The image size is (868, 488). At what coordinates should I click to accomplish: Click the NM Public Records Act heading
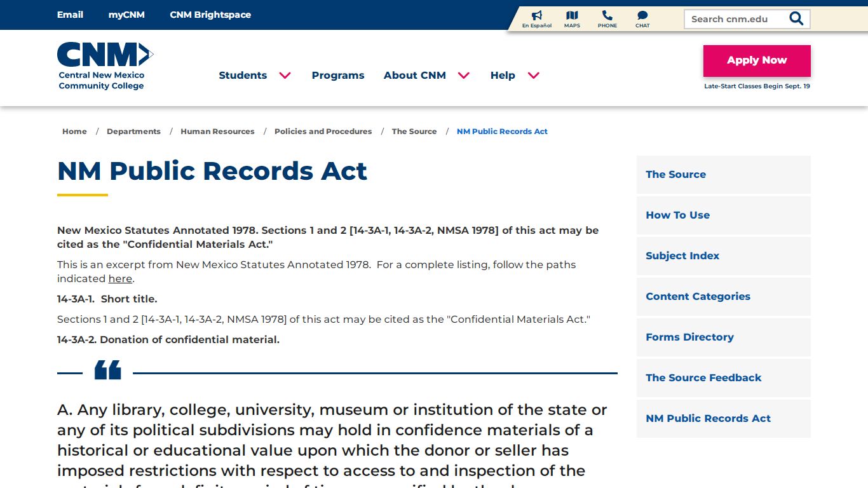click(x=212, y=171)
